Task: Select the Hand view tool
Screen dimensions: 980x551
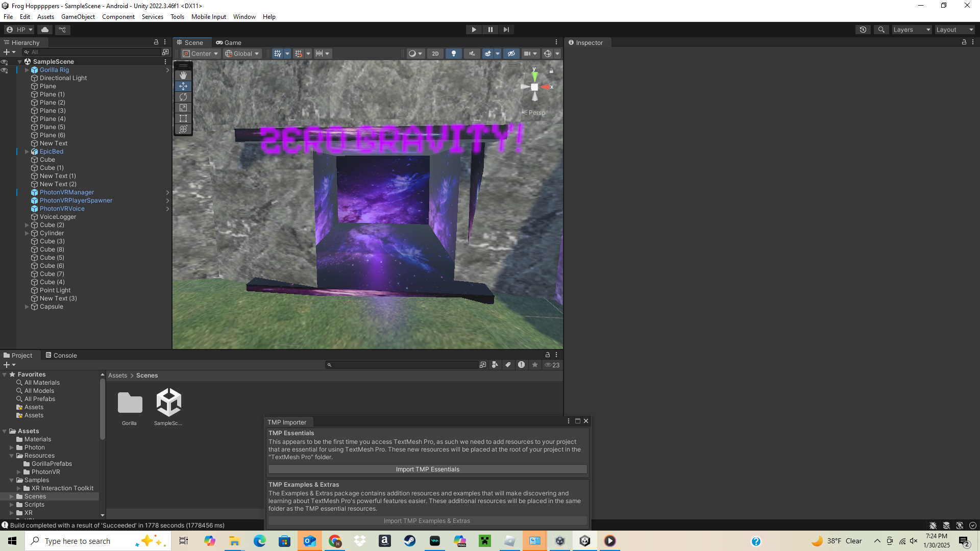Action: click(x=183, y=76)
